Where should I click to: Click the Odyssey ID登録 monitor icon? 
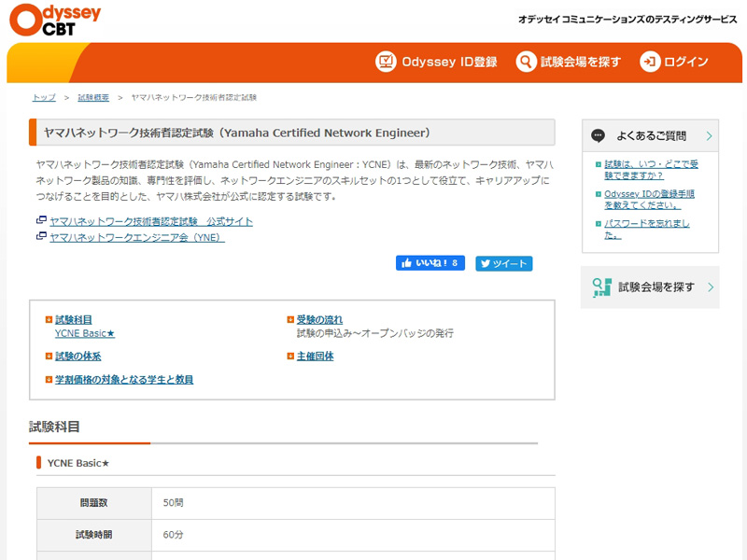386,62
